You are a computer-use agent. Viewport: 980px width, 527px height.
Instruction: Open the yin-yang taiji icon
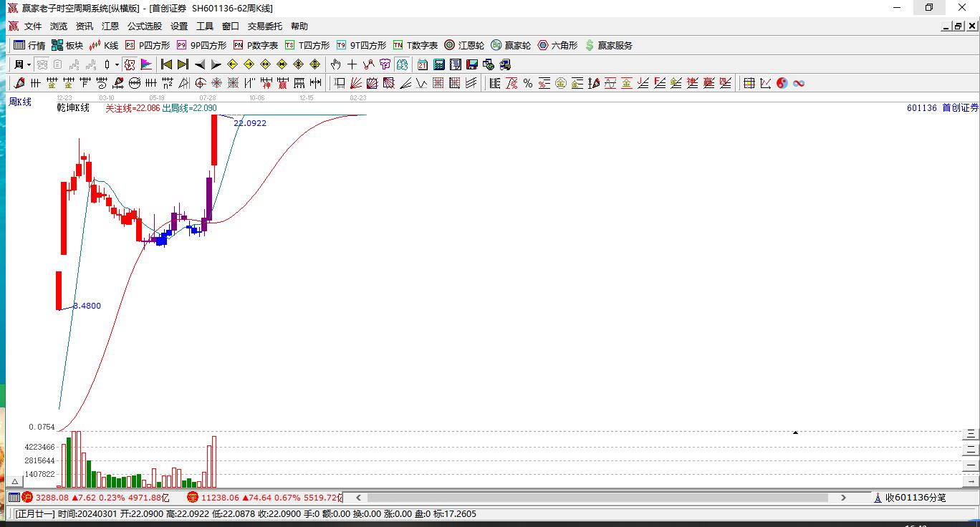[782, 83]
